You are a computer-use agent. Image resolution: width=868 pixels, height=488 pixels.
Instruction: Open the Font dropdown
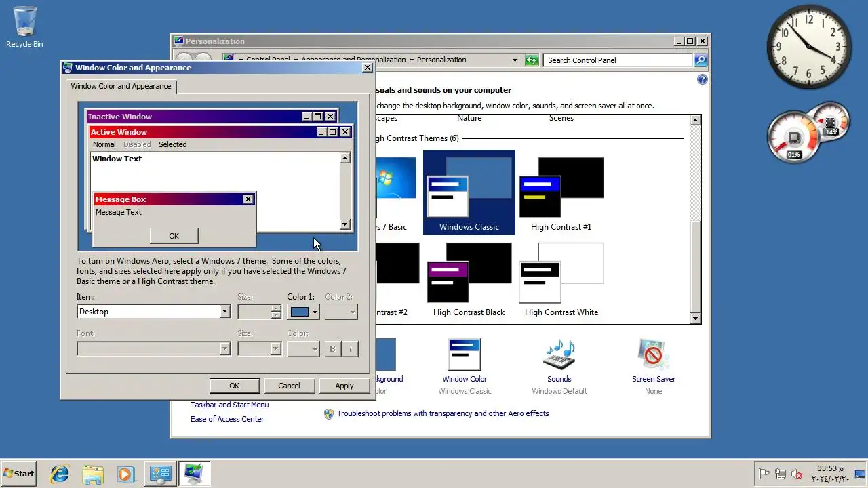(x=154, y=348)
